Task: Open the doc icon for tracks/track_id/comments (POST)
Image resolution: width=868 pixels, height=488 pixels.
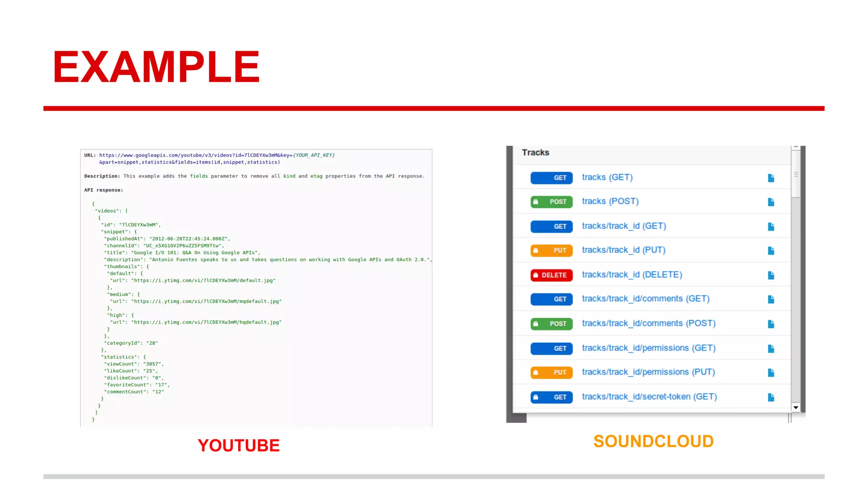Action: pos(771,324)
